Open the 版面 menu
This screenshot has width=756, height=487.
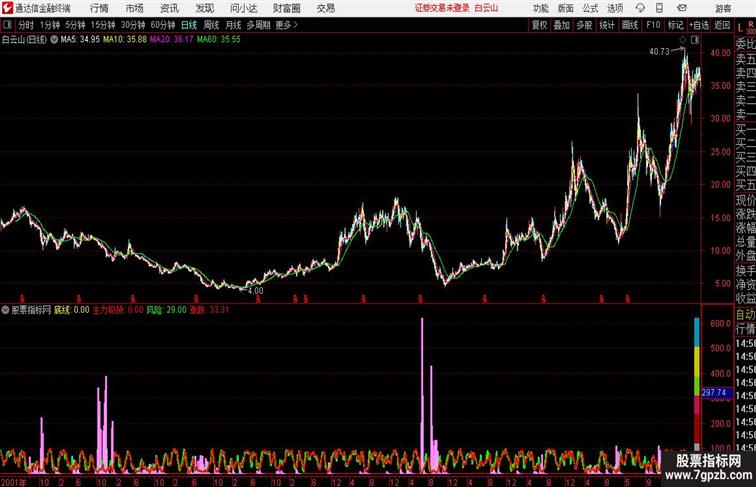(x=566, y=8)
